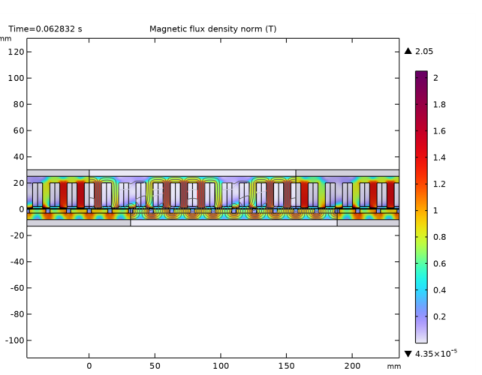
Task: Select the 0.6 tick label on color legend
Action: coord(439,264)
